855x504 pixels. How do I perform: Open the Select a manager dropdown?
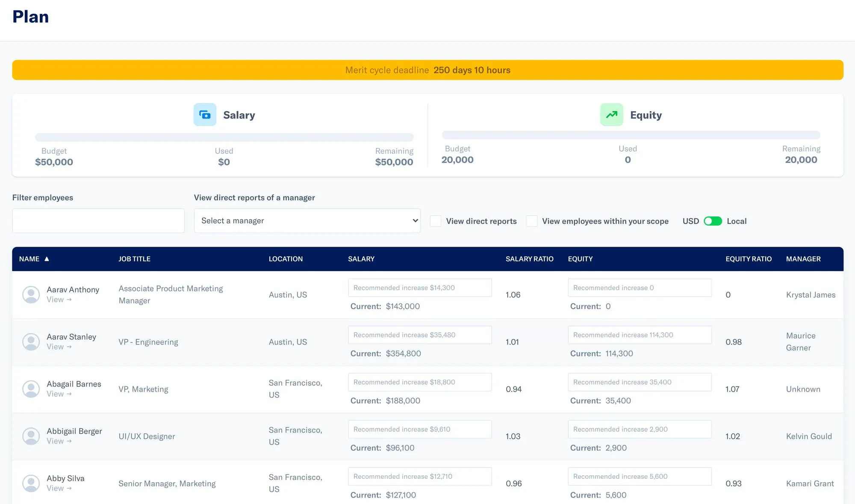307,221
